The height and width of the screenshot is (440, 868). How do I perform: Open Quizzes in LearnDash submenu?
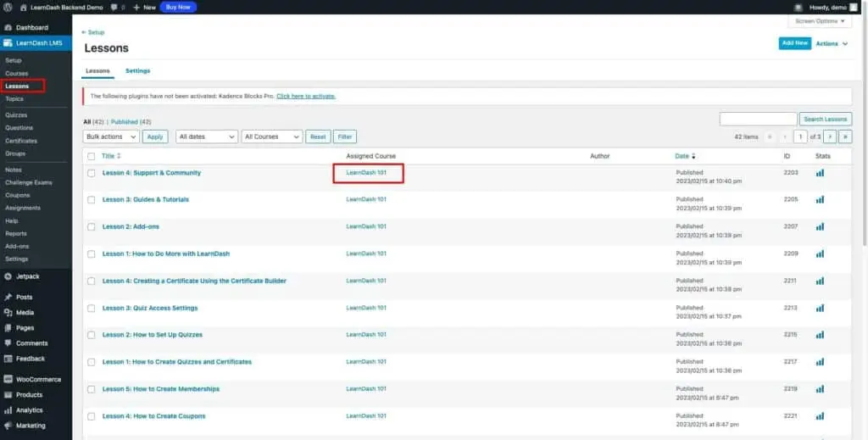tap(16, 115)
